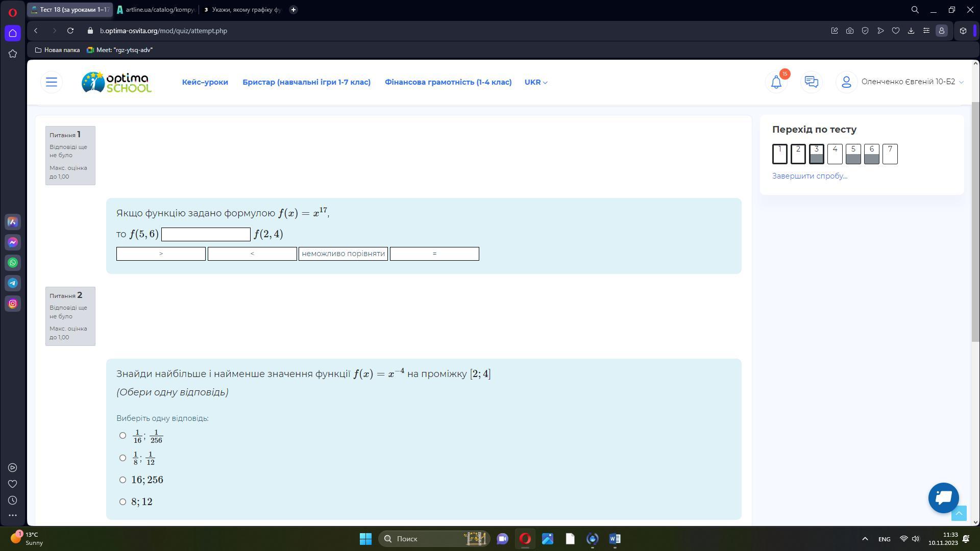The height and width of the screenshot is (551, 980).
Task: Show hidden system tray icons chevron
Action: click(865, 539)
